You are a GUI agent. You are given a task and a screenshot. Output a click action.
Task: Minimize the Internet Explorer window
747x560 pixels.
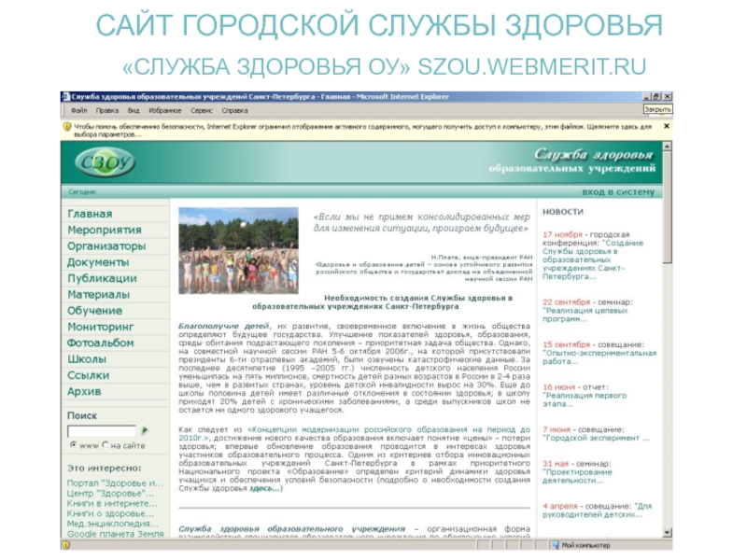click(646, 97)
